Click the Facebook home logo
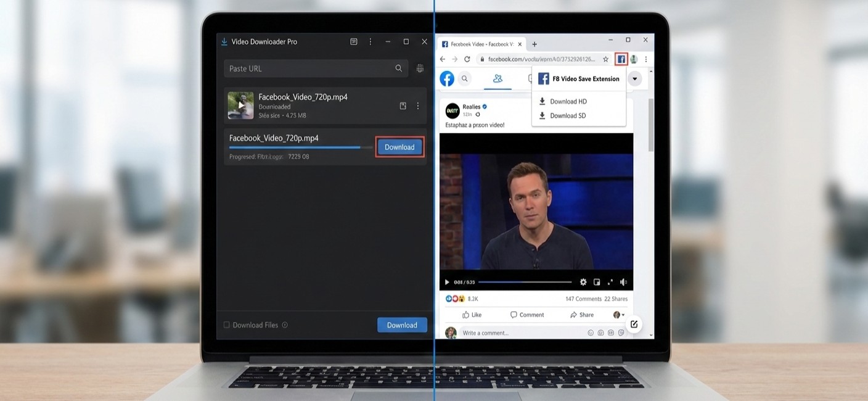Image resolution: width=868 pixels, height=401 pixels. pyautogui.click(x=446, y=78)
